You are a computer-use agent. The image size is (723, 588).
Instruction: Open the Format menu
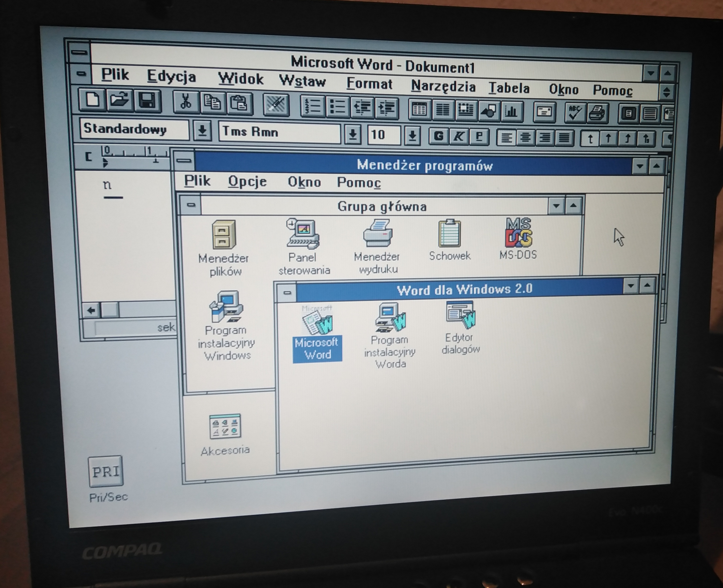[370, 83]
